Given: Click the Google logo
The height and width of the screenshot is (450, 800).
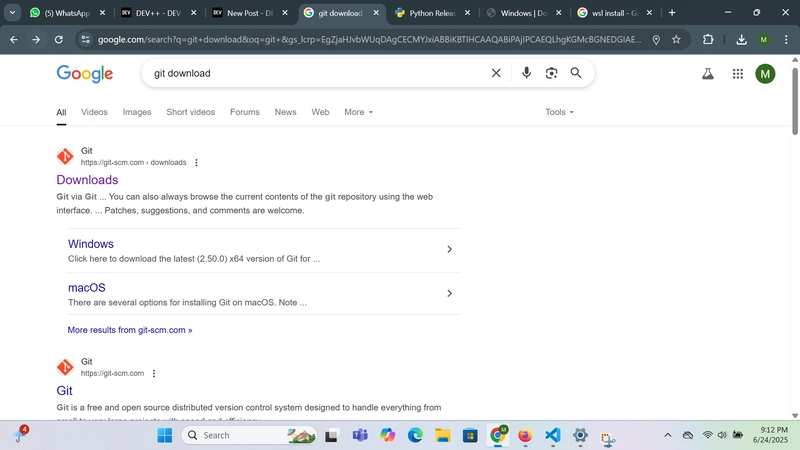Looking at the screenshot, I should click(85, 73).
